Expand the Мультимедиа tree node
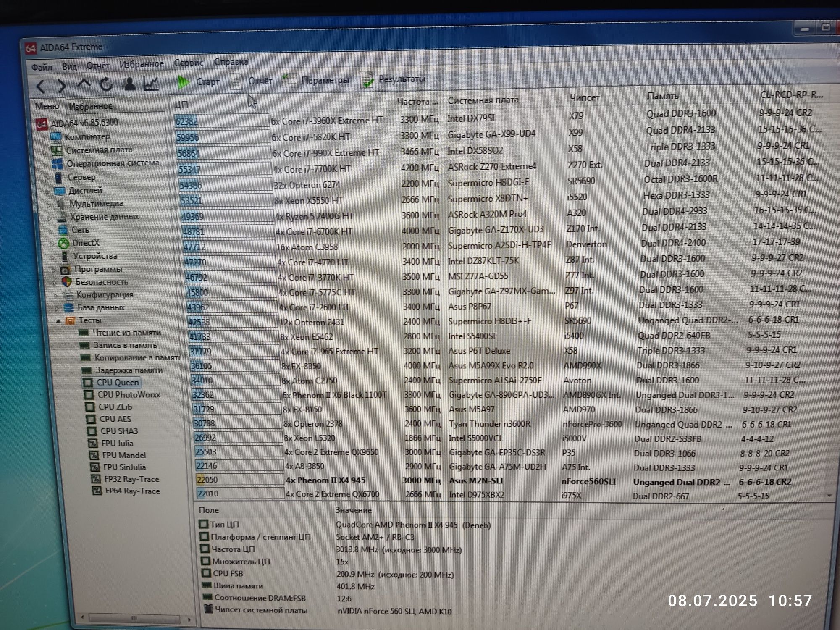This screenshot has width=840, height=630. (x=49, y=205)
